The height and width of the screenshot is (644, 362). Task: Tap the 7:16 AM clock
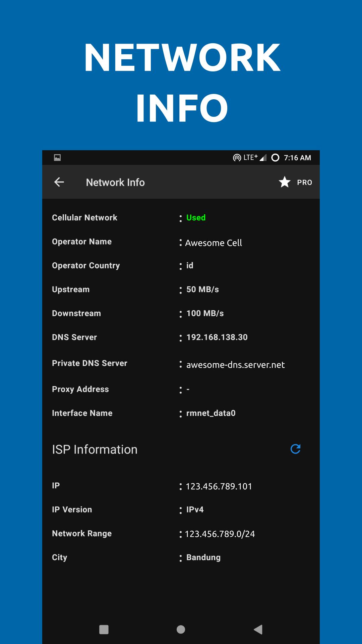(x=297, y=158)
